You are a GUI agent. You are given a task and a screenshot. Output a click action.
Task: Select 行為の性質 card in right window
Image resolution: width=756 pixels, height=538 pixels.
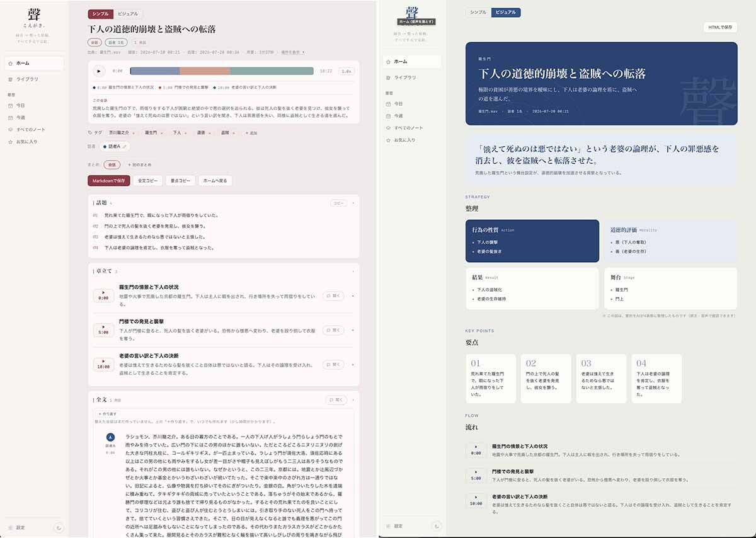click(532, 241)
